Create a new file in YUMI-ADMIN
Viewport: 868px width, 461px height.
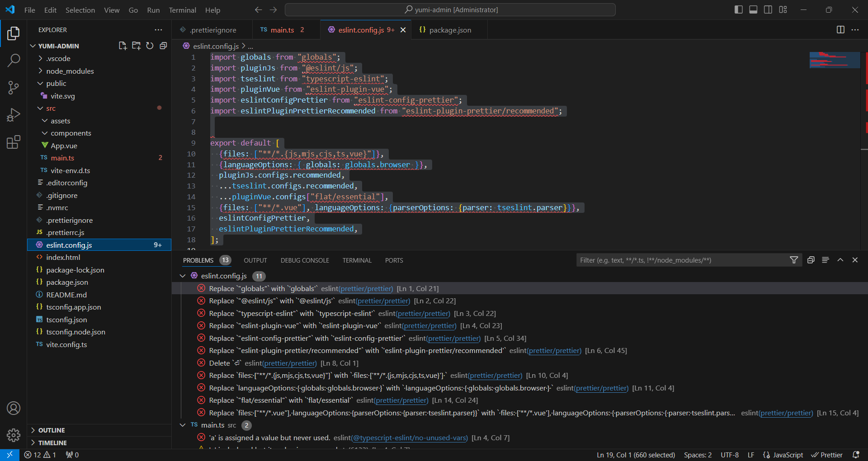(123, 46)
